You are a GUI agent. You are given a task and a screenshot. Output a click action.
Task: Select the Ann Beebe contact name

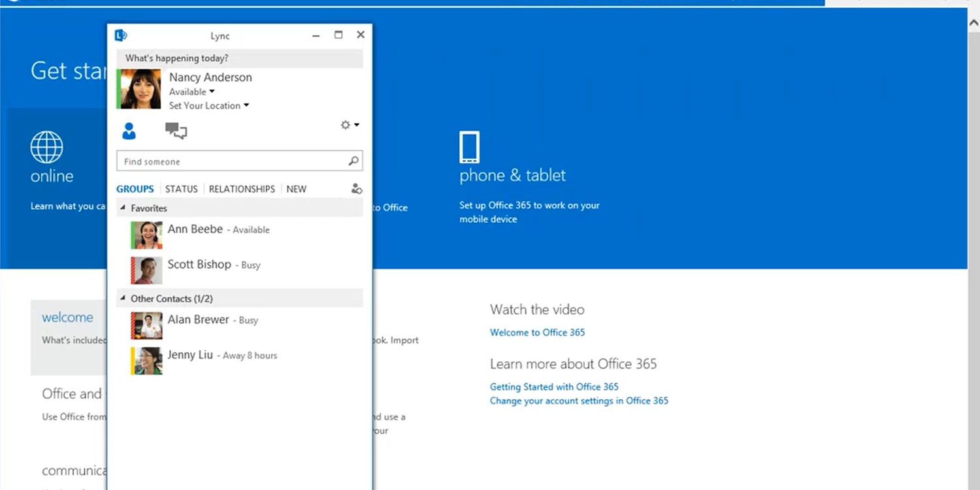coord(195,229)
